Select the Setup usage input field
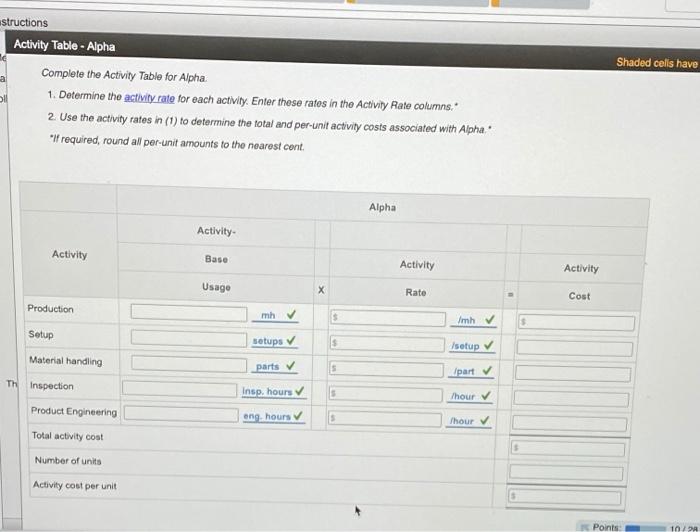 tap(188, 338)
